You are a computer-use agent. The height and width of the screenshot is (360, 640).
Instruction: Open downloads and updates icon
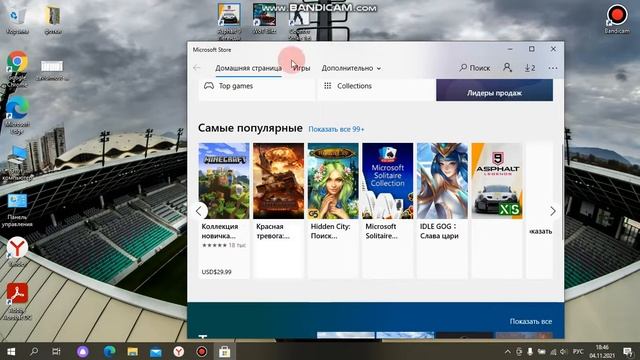530,68
